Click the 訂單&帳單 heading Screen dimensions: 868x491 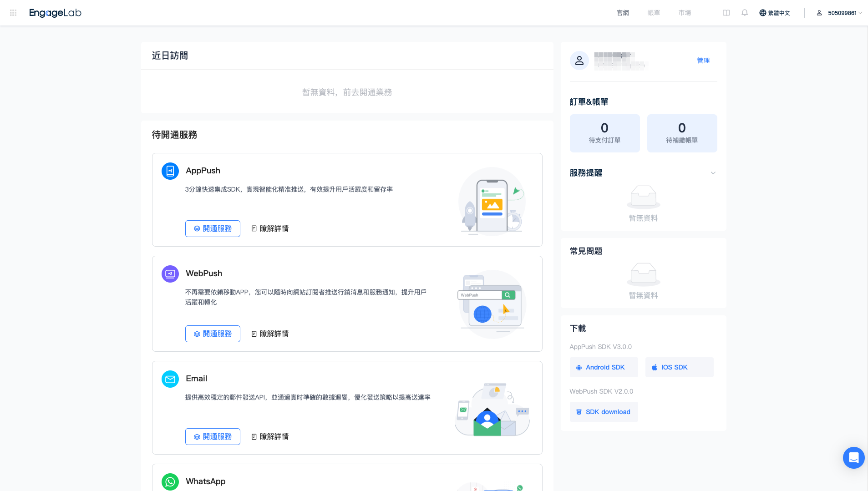(x=589, y=102)
